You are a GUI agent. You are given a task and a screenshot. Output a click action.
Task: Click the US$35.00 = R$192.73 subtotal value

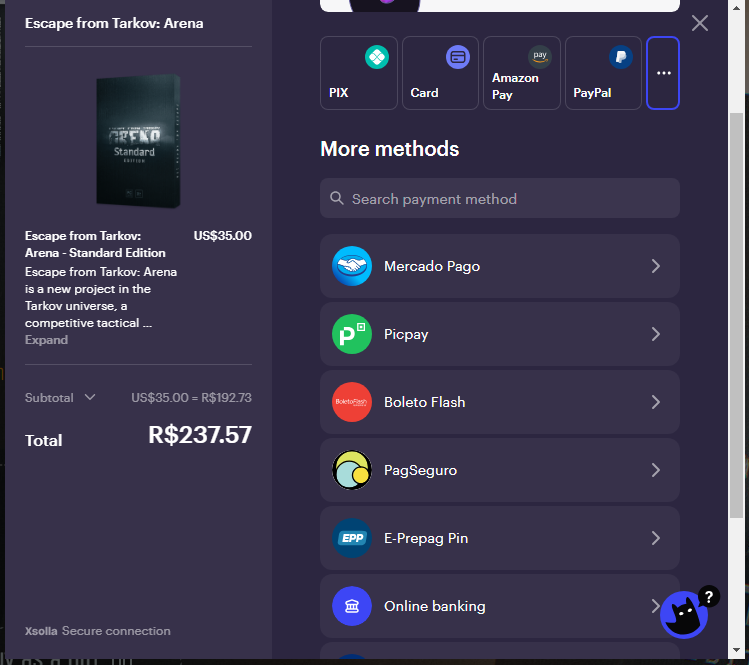[192, 397]
